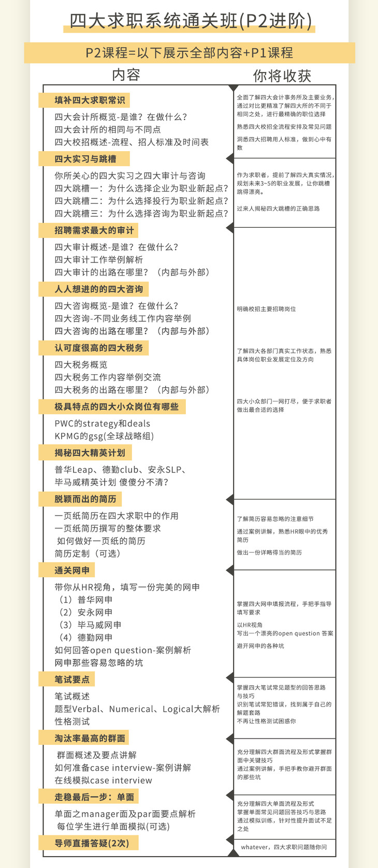Click the yellow P2课程 banner bar
The width and height of the screenshot is (378, 868).
click(190, 53)
